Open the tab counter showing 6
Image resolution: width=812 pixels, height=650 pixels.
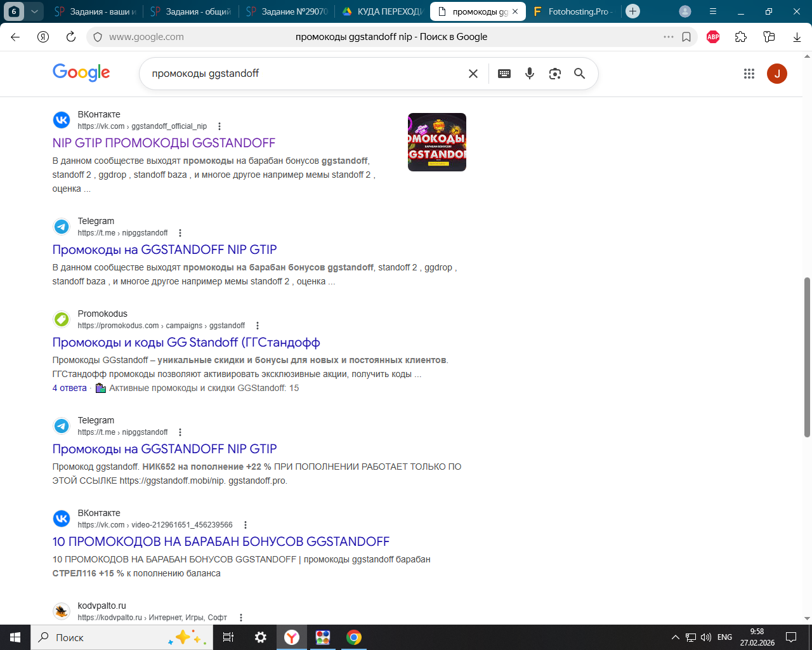click(x=14, y=11)
